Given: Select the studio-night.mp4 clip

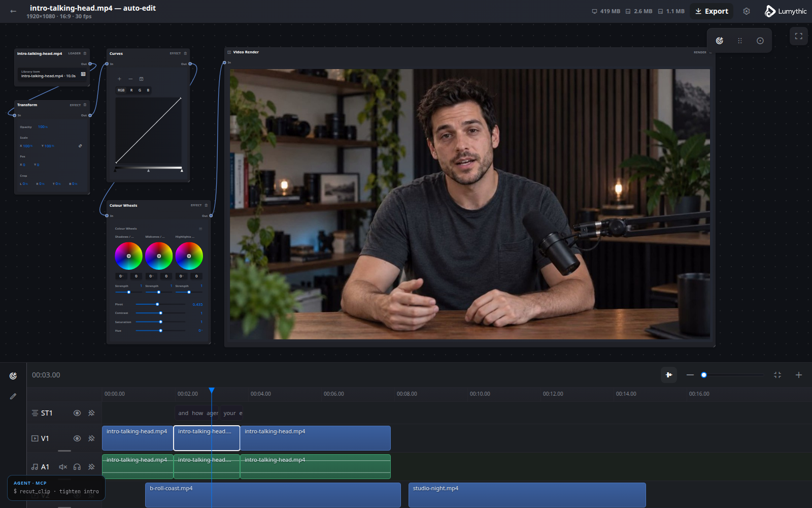Looking at the screenshot, I should coord(527,495).
